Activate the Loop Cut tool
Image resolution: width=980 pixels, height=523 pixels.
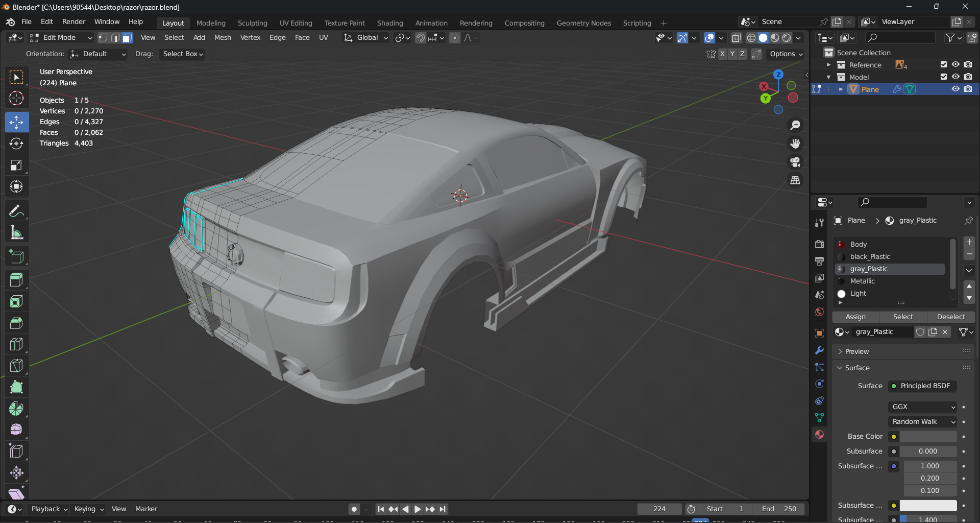click(x=16, y=344)
